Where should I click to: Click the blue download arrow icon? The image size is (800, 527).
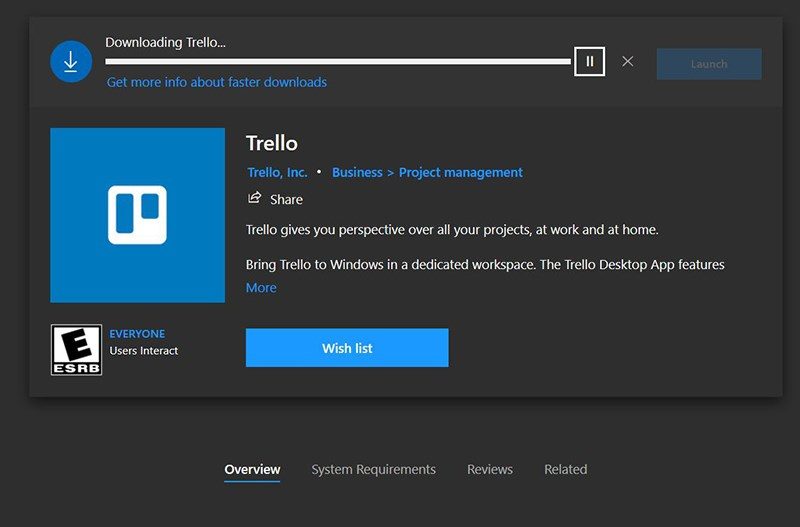point(71,62)
